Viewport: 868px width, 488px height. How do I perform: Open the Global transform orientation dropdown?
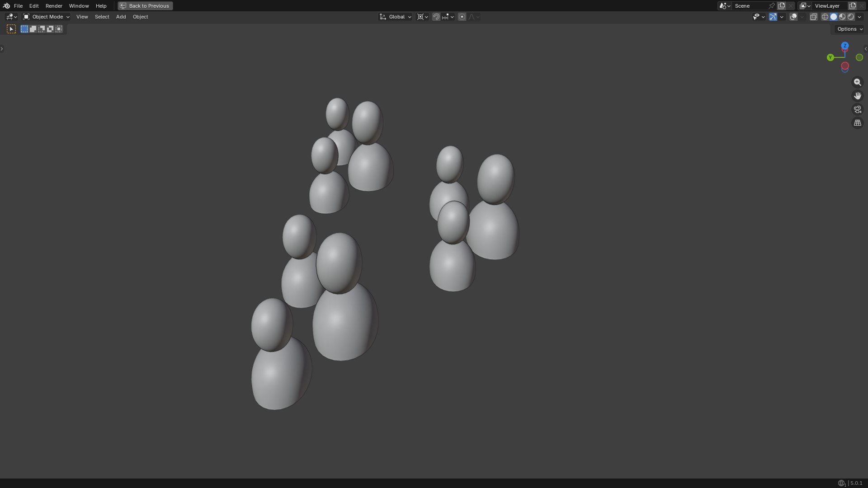(x=396, y=17)
